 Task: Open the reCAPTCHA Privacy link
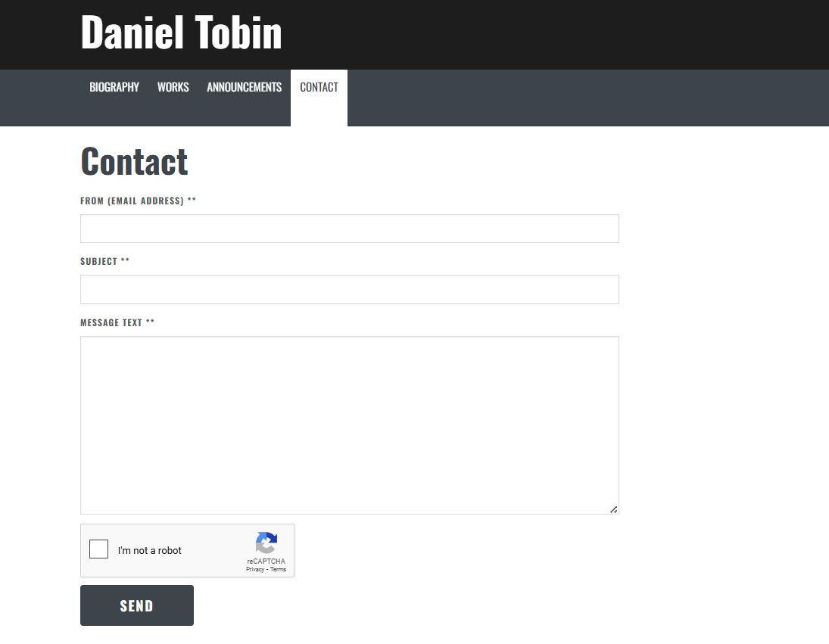pos(255,569)
